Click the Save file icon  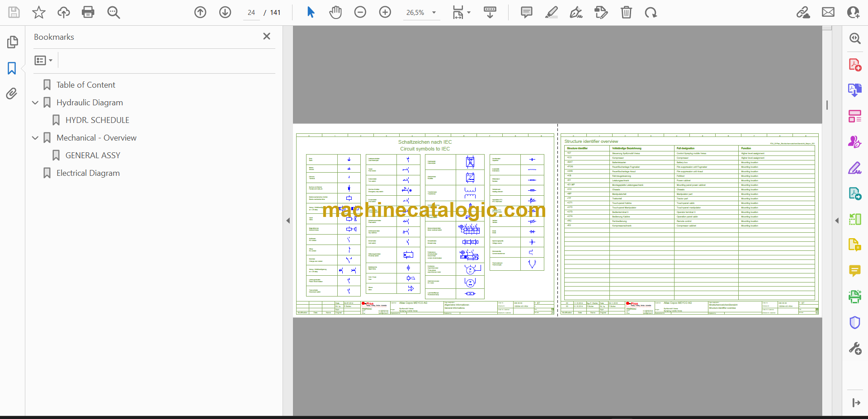pyautogui.click(x=14, y=12)
